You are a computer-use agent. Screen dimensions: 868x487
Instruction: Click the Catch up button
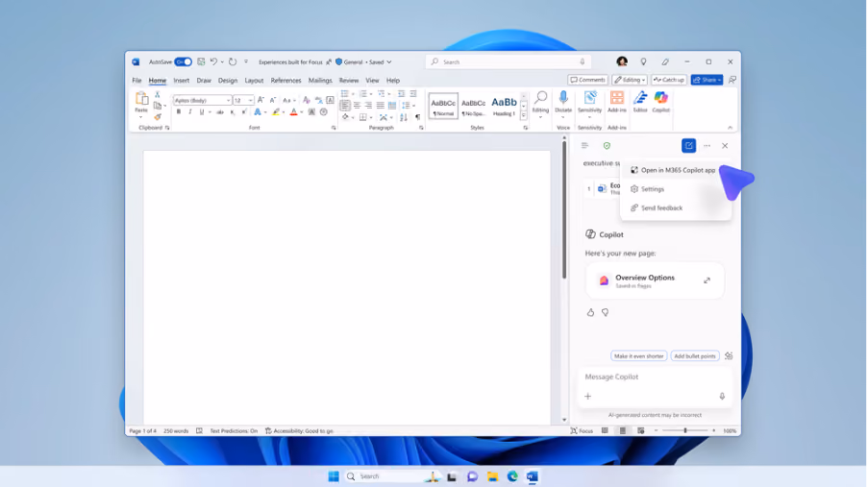click(x=669, y=80)
